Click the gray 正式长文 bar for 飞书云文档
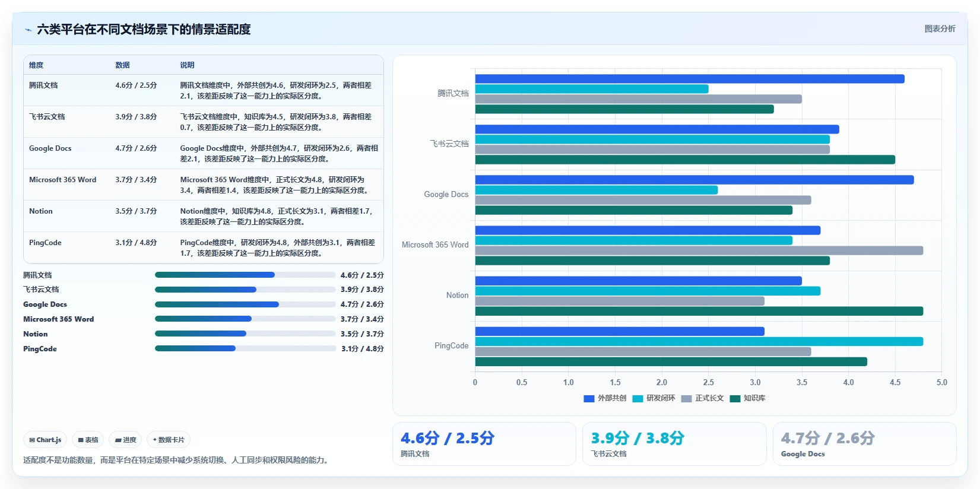This screenshot has width=980, height=489. coord(652,150)
